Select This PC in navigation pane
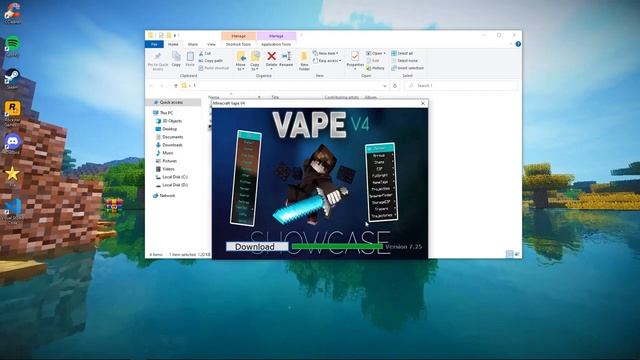 (x=166, y=113)
